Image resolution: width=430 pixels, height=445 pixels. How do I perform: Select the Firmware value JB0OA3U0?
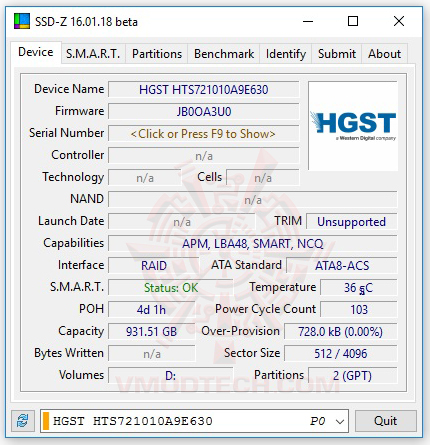coord(203,112)
